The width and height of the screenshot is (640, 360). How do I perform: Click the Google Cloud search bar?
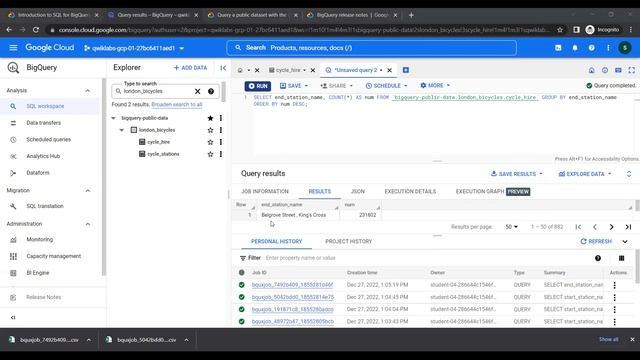coord(372,48)
